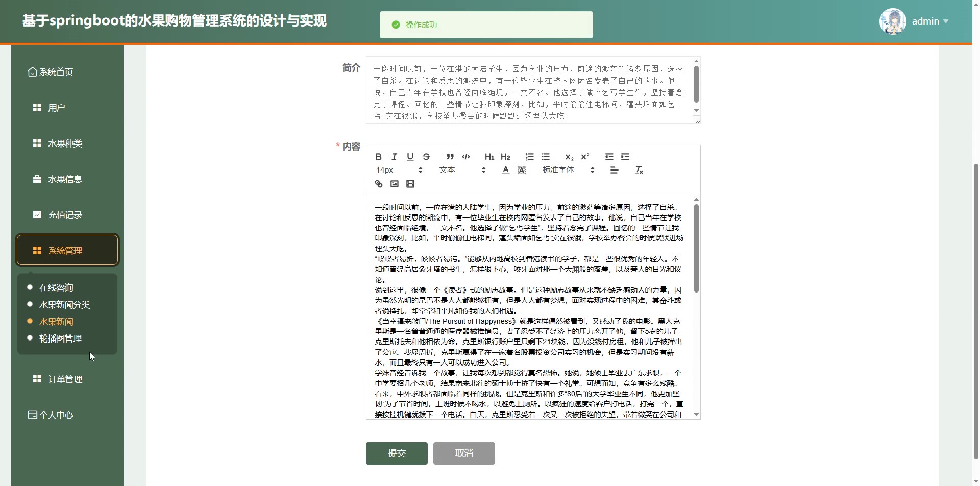Create an ordered numbered list
980x486 pixels.
tap(529, 157)
